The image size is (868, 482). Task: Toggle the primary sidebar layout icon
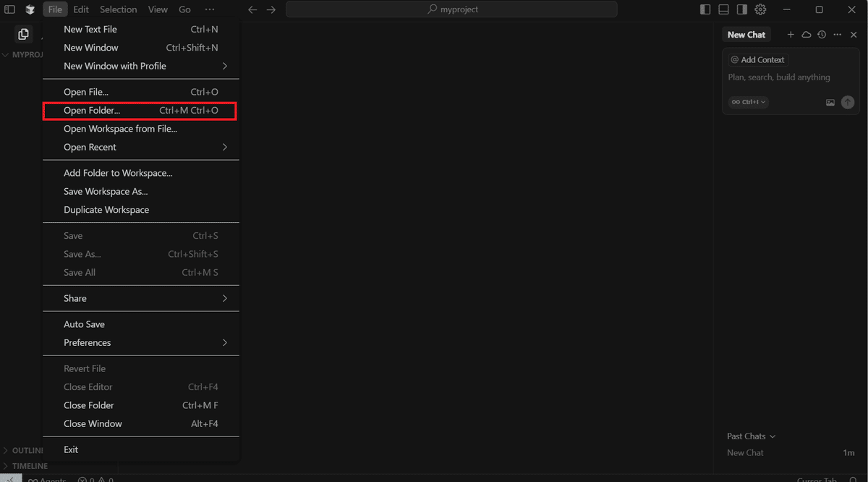click(x=705, y=9)
